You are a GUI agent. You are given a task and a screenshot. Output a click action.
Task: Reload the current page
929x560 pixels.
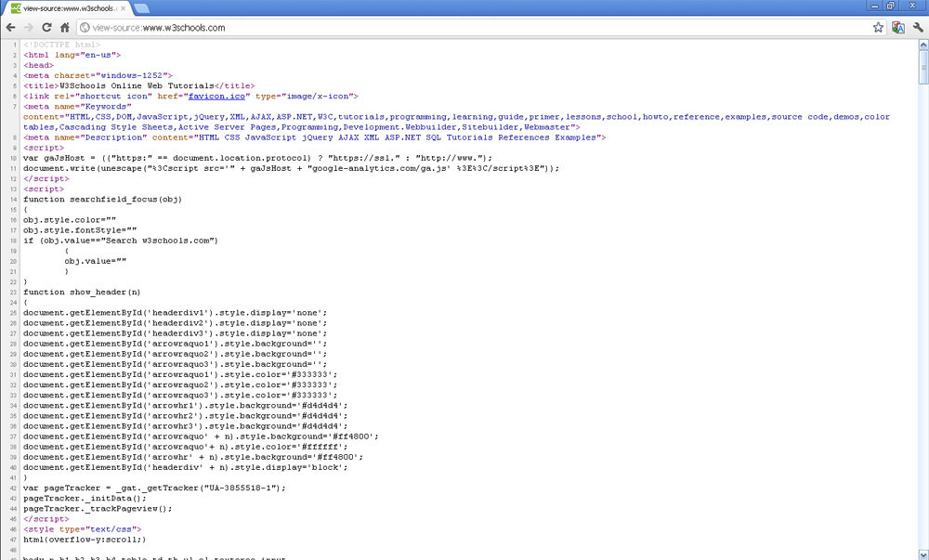pyautogui.click(x=48, y=28)
